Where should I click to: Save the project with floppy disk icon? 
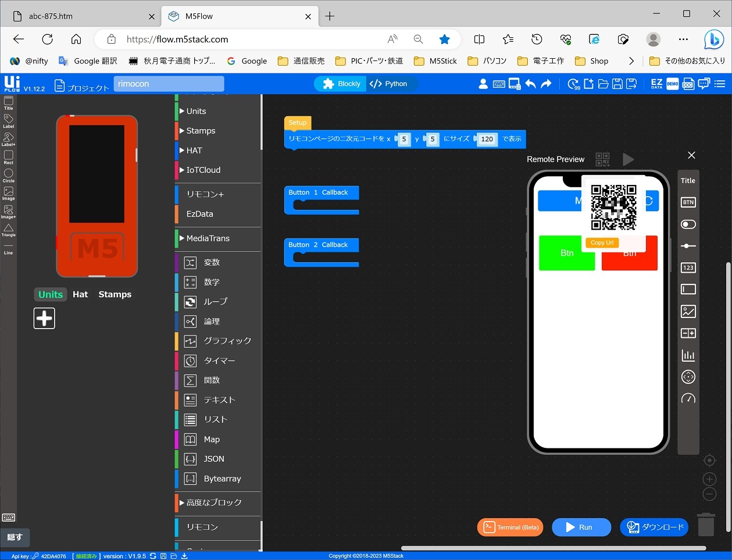(617, 84)
